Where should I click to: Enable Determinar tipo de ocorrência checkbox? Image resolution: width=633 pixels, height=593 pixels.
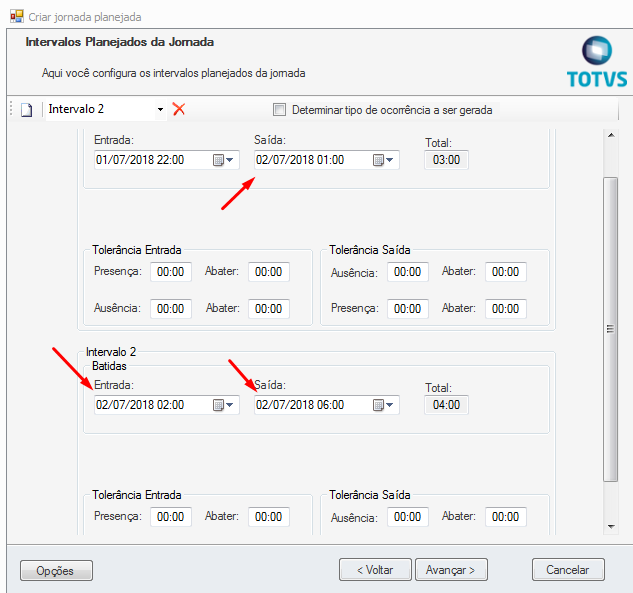pyautogui.click(x=279, y=109)
